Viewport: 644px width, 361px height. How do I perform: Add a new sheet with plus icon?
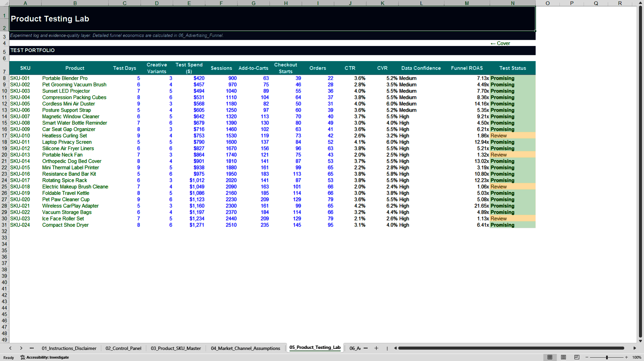tap(376, 348)
